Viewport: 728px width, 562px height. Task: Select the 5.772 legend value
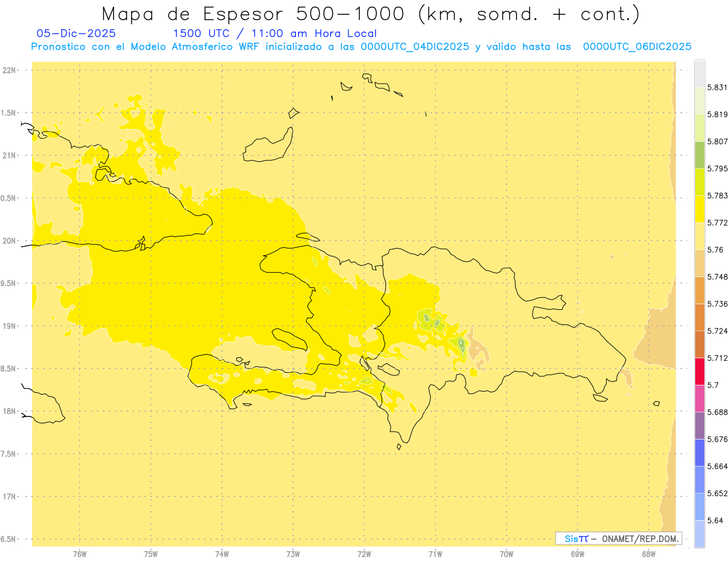pos(717,223)
